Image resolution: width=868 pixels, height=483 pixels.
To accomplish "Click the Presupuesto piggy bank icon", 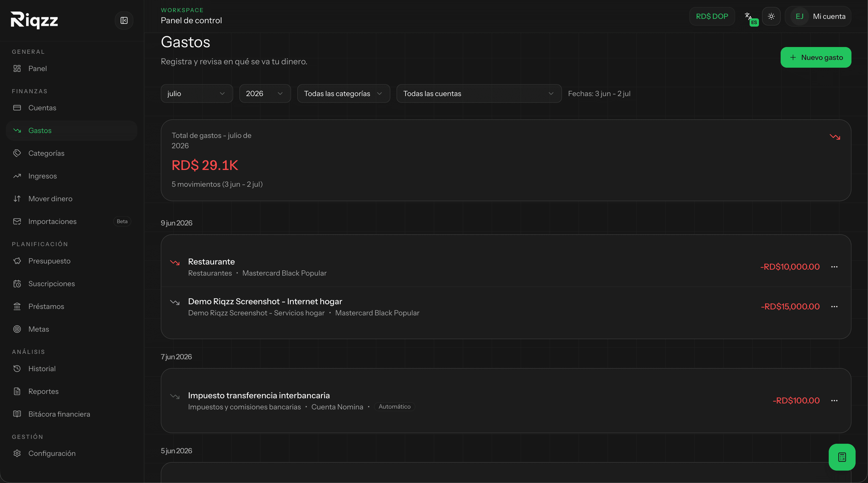I will point(17,261).
